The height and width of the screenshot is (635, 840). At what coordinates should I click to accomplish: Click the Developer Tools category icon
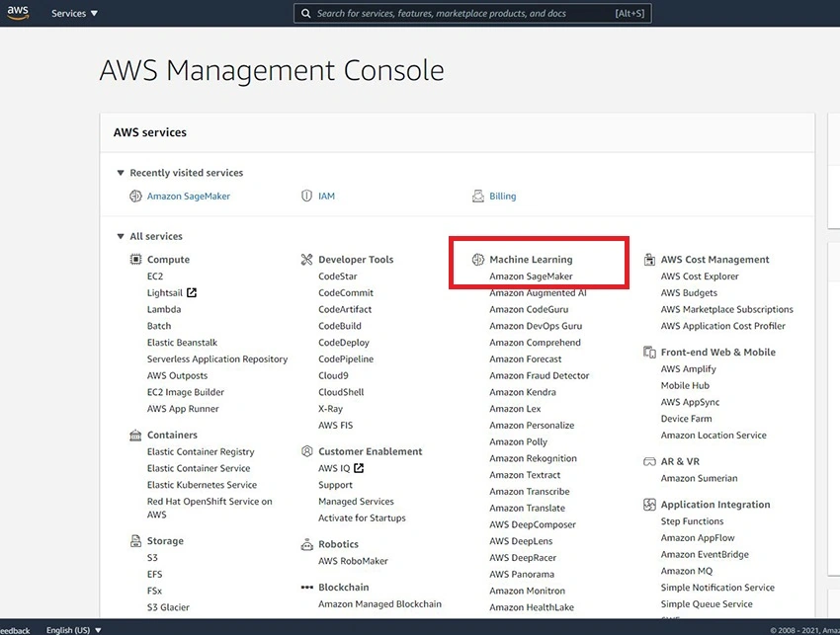pos(306,259)
